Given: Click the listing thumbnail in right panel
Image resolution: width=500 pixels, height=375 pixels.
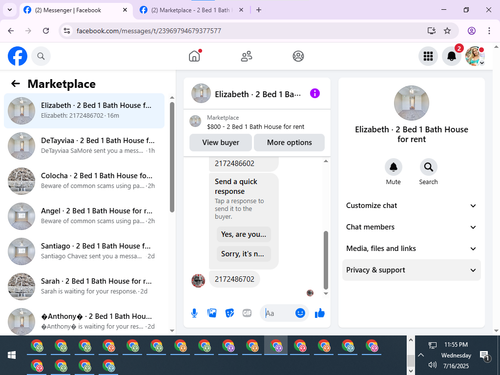Looking at the screenshot, I should tap(411, 103).
